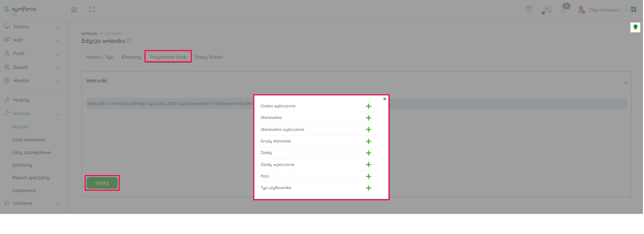
Task: Open the Elementy tab
Action: click(131, 57)
